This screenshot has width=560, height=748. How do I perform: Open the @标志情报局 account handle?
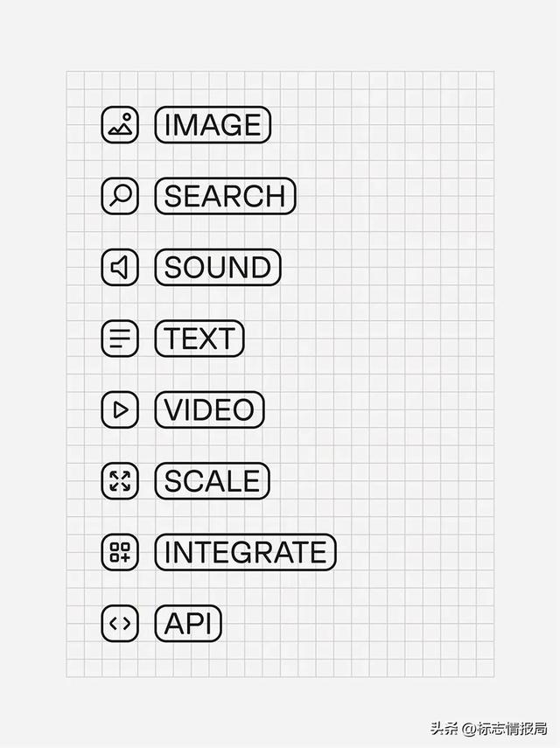506,728
